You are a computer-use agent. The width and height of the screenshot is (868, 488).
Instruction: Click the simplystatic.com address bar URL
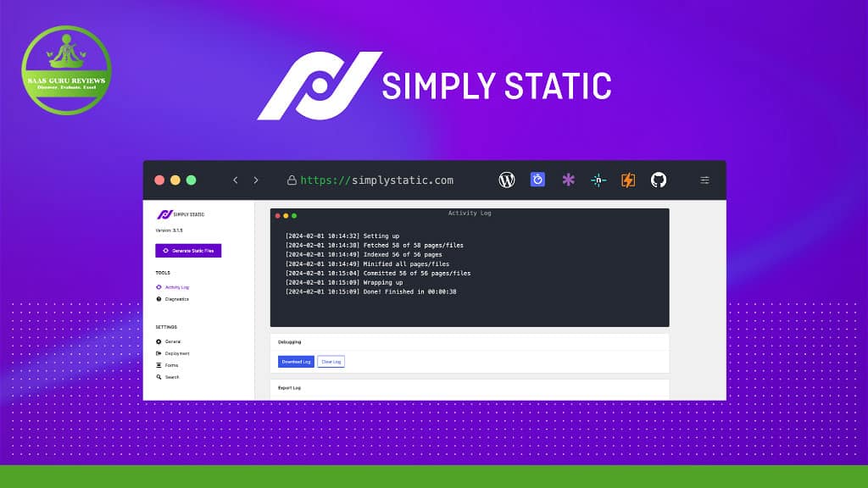click(377, 180)
